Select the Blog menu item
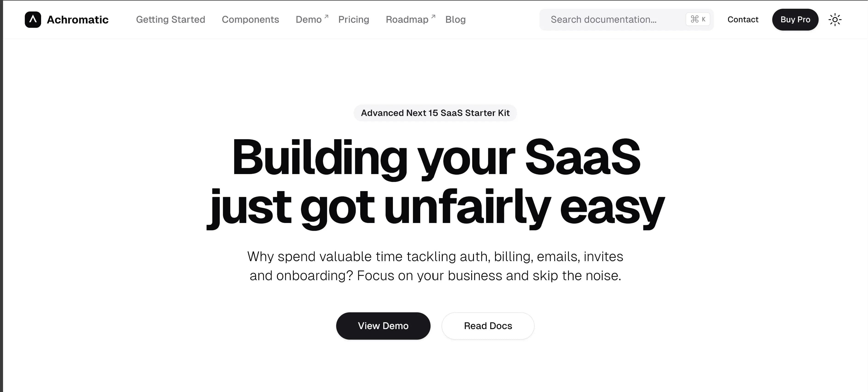Viewport: 868px width, 392px height. point(455,19)
